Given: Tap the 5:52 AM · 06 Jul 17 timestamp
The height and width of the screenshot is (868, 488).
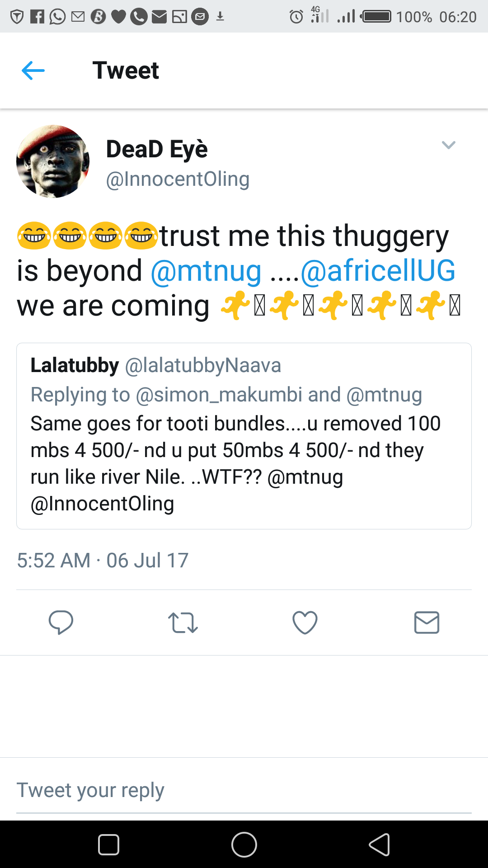Looking at the screenshot, I should (103, 561).
